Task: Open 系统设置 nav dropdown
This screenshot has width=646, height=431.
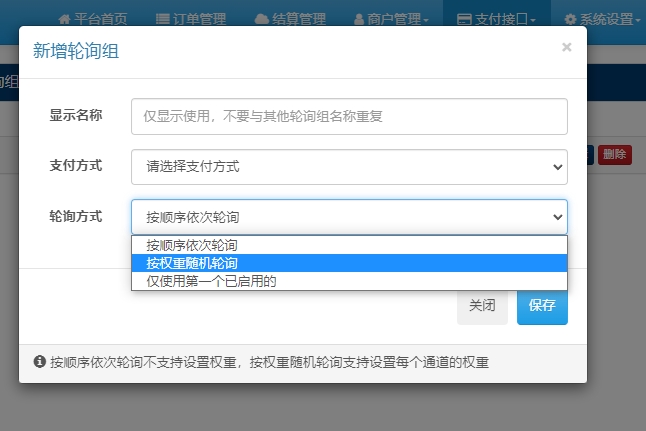Action: (x=602, y=19)
